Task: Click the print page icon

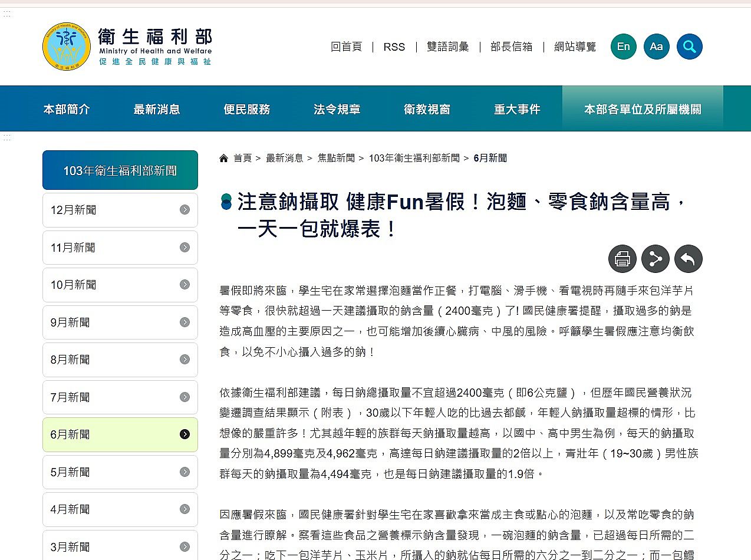Action: pyautogui.click(x=622, y=259)
